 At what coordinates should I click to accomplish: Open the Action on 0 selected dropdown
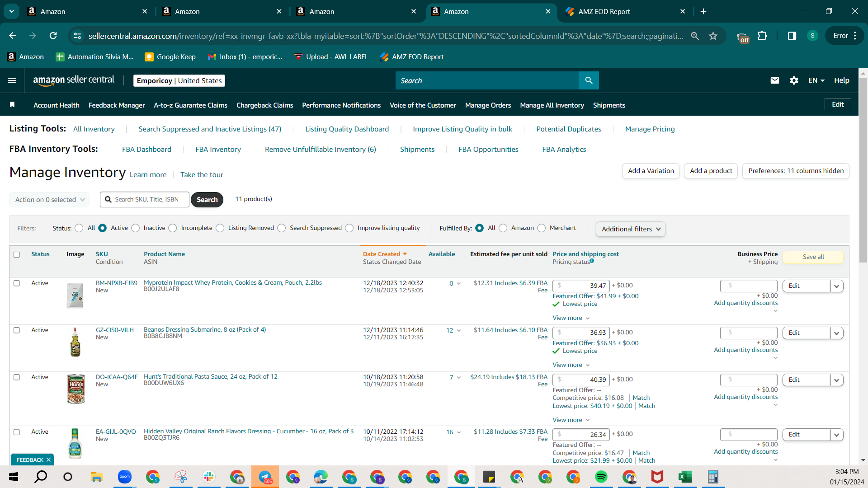pos(49,200)
